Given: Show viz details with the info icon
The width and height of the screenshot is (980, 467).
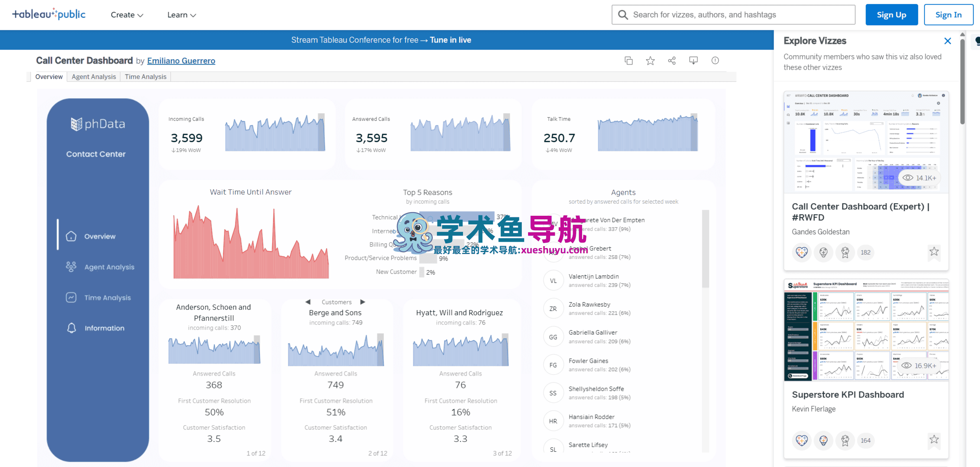Looking at the screenshot, I should [x=715, y=61].
